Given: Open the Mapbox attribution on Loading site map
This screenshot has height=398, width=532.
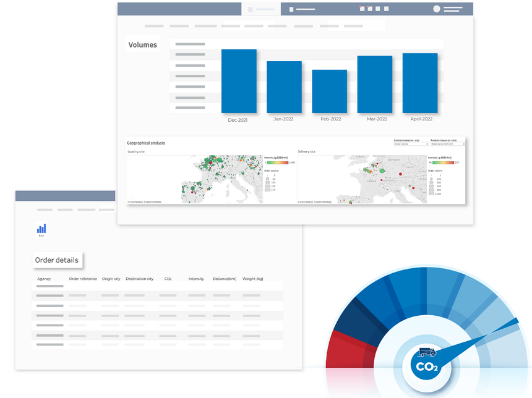Looking at the screenshot, I should tap(135, 202).
